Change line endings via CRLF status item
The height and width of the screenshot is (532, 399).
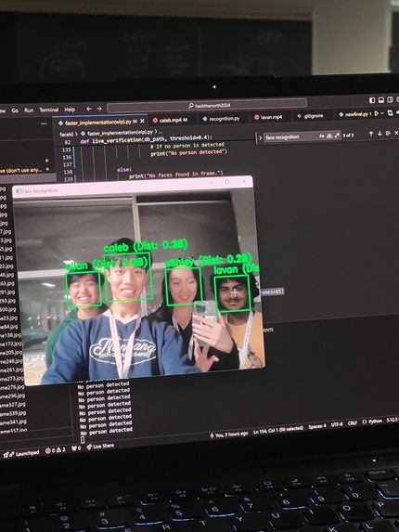tap(353, 422)
